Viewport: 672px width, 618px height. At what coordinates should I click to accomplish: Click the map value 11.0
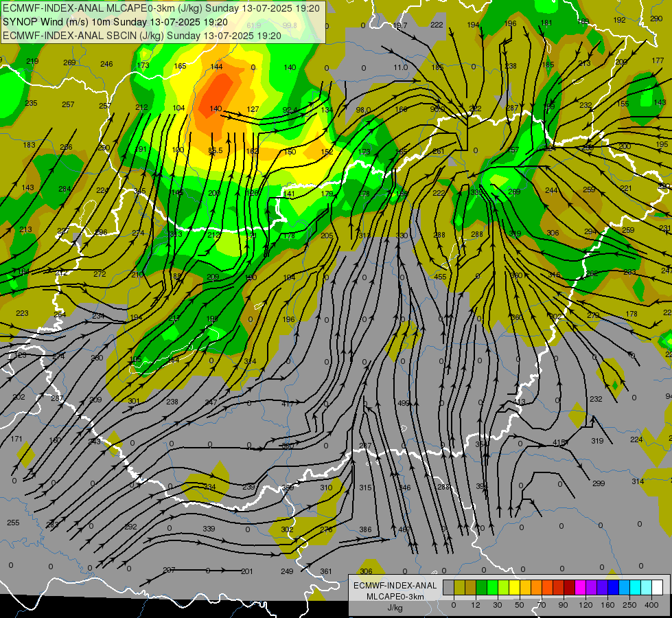click(401, 67)
